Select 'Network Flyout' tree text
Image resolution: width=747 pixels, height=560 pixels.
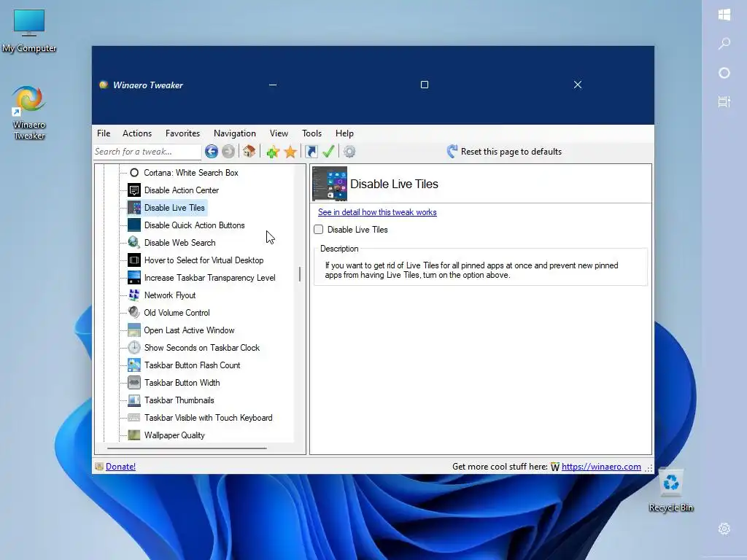pos(169,295)
